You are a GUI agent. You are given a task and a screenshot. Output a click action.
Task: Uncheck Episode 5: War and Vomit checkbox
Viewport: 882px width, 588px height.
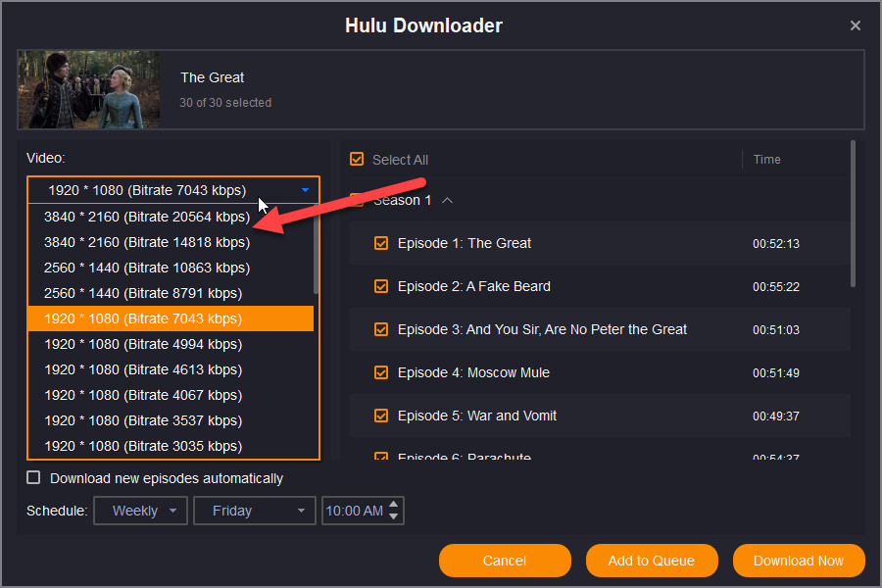[381, 416]
